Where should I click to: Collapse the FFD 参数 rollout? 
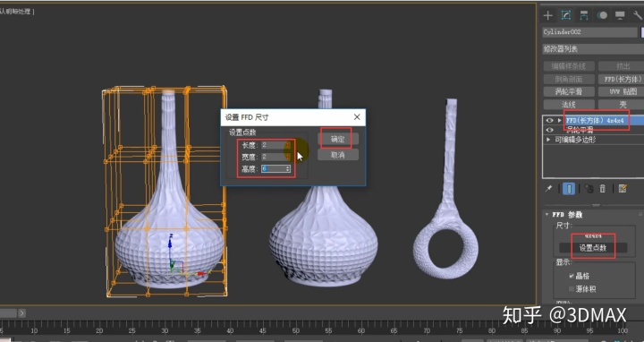tap(547, 215)
